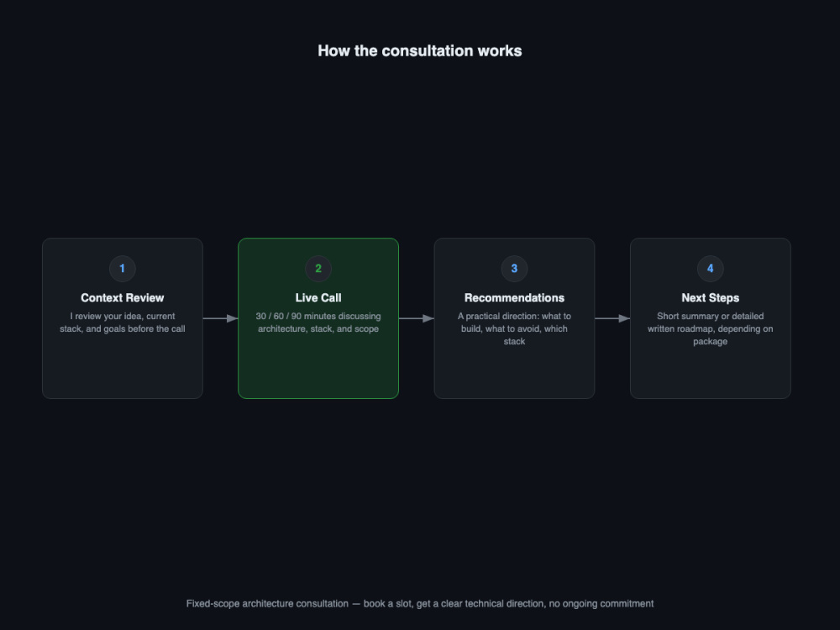
Task: Click the fixed-scope consultation footer text
Action: pyautogui.click(x=420, y=604)
